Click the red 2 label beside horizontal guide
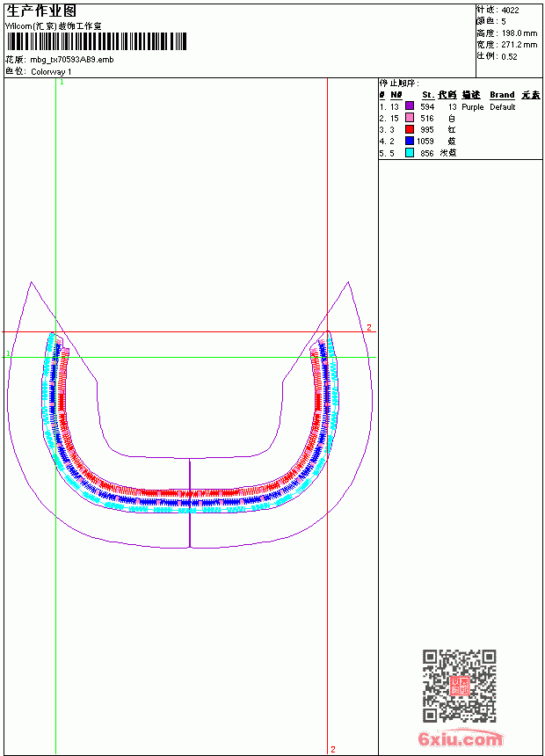Image resolution: width=545 pixels, height=756 pixels. (369, 327)
